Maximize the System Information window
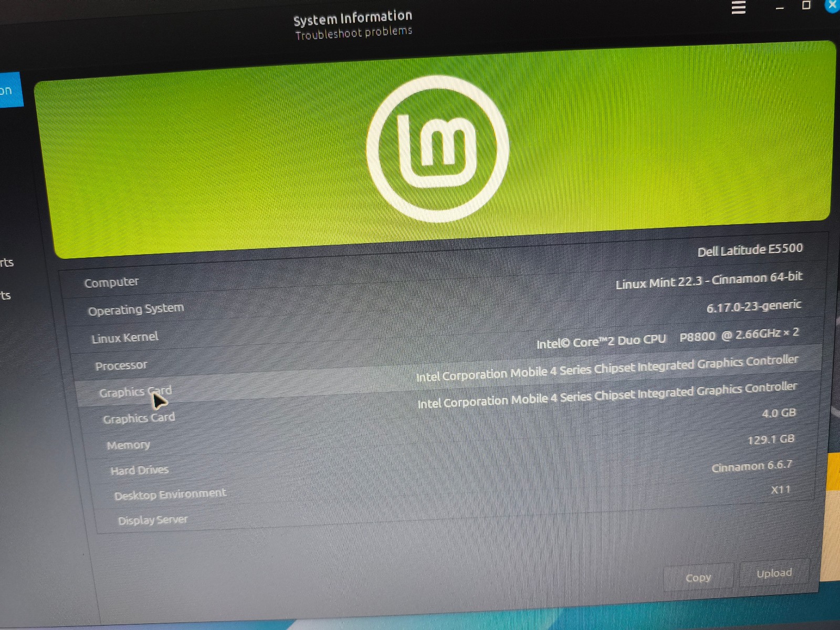The width and height of the screenshot is (840, 630). click(806, 5)
